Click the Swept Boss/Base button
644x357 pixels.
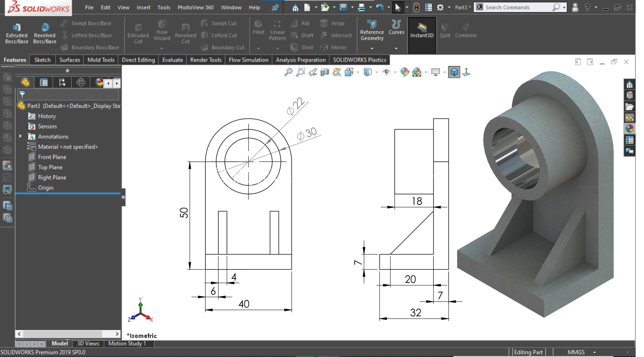tap(86, 23)
